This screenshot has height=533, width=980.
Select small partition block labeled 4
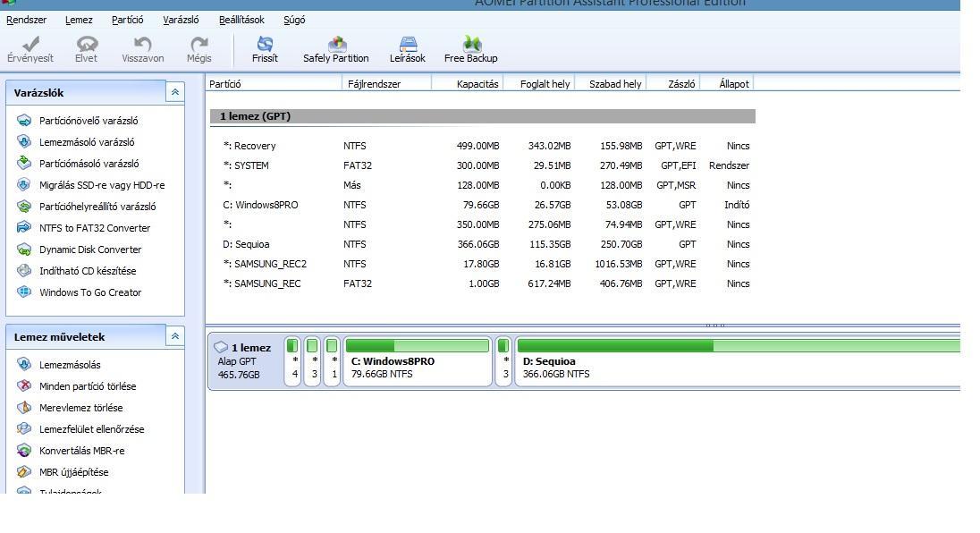pos(292,361)
